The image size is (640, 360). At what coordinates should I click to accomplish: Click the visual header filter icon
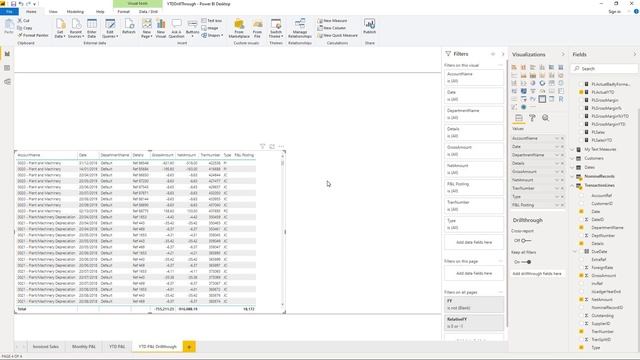262,146
